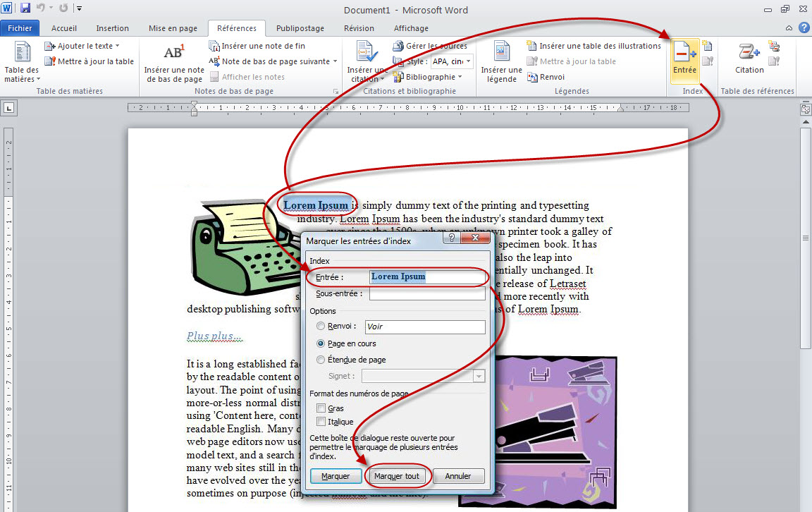Click Mettre à jour la table in Légendes group

coord(572,61)
